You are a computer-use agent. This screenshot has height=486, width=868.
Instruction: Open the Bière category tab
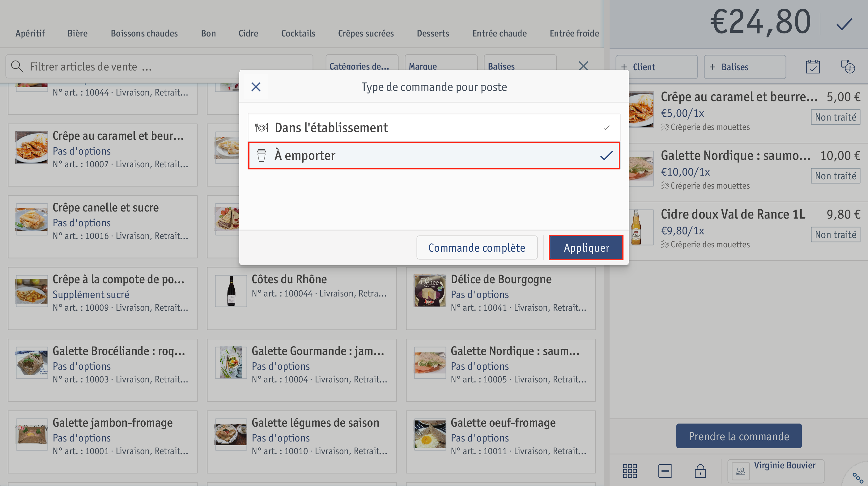coord(78,33)
